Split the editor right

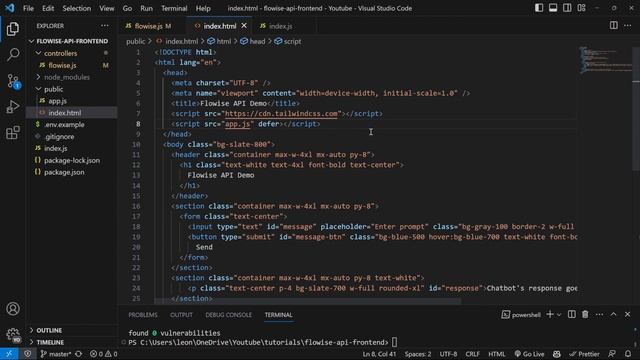point(613,25)
